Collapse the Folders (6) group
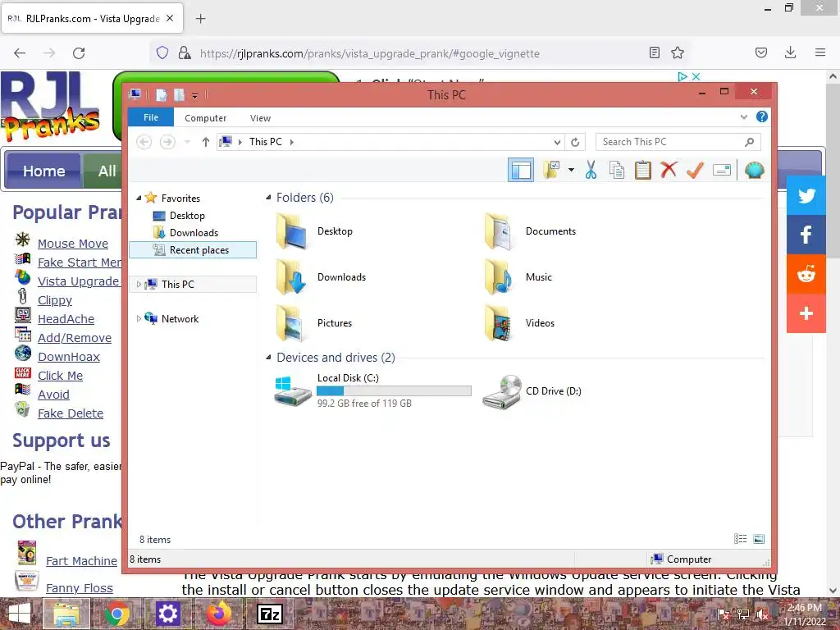The width and height of the screenshot is (840, 630). (x=268, y=198)
